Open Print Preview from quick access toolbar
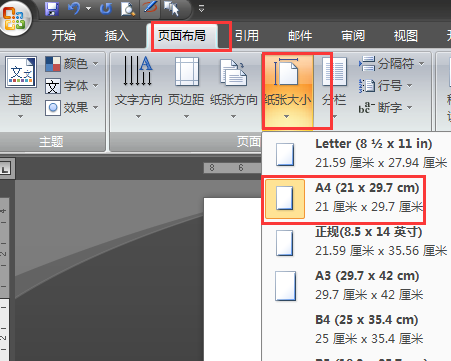 (x=128, y=9)
